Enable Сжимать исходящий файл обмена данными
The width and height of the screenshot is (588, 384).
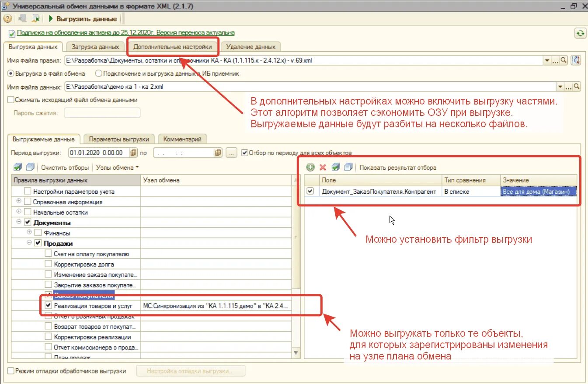(10, 100)
